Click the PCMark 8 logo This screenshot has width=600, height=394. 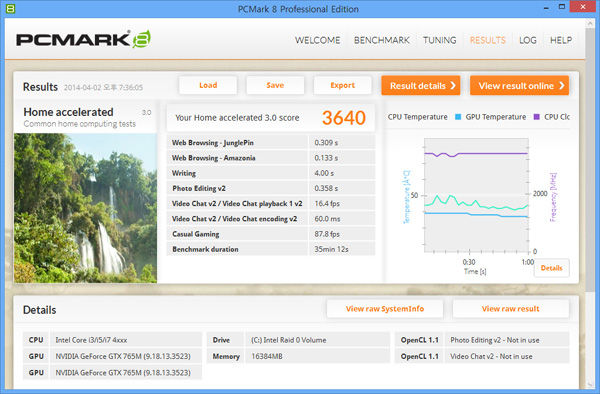83,39
